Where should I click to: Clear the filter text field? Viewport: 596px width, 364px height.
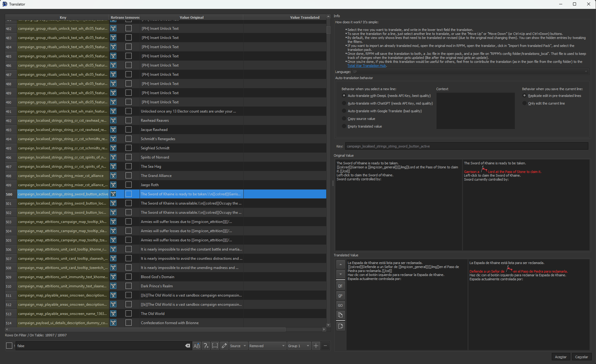pyautogui.click(x=187, y=346)
